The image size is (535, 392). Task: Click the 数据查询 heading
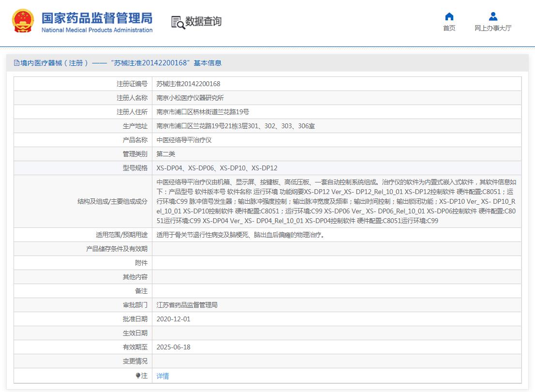click(203, 21)
